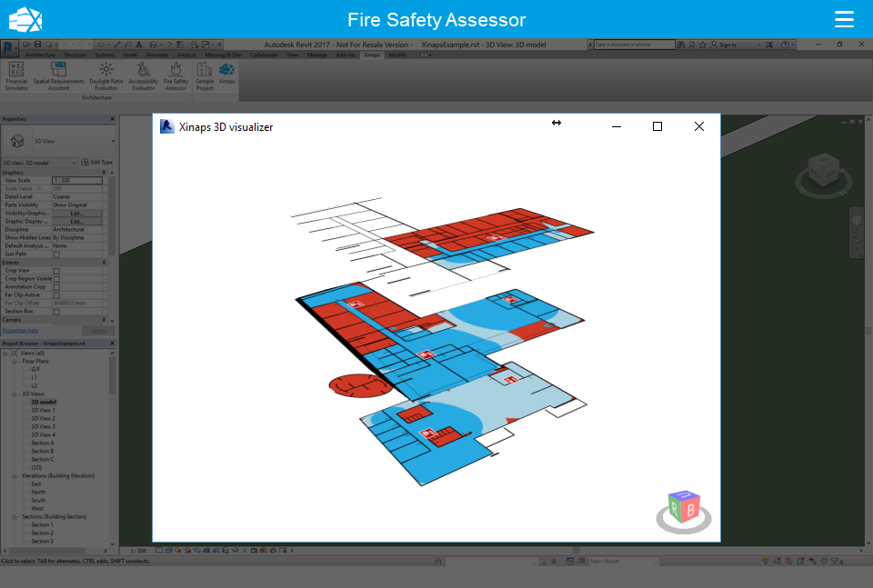The image size is (873, 588).
Task: Open the Annotate ribbon tab
Action: pyautogui.click(x=157, y=55)
